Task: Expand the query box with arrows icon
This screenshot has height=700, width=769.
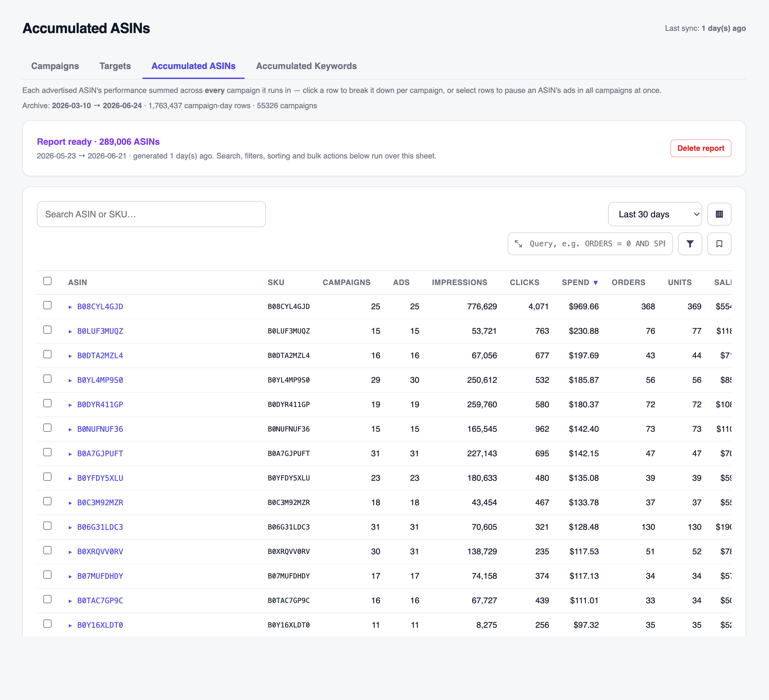Action: click(x=518, y=243)
